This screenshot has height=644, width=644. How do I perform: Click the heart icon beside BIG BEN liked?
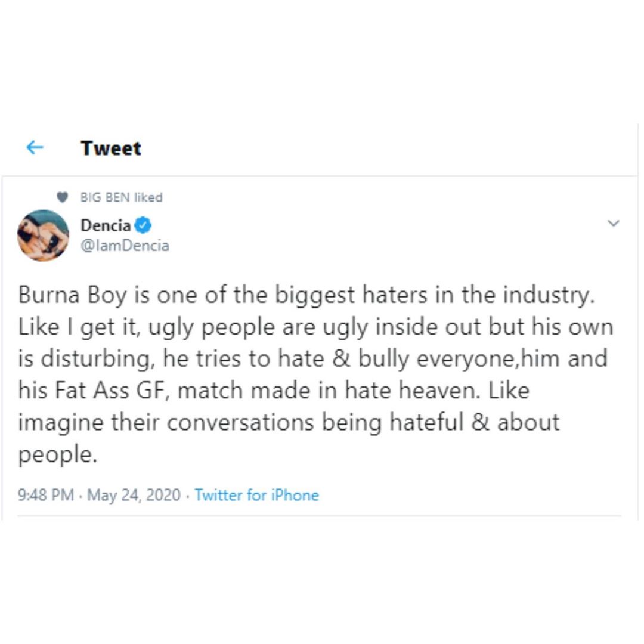point(62,197)
